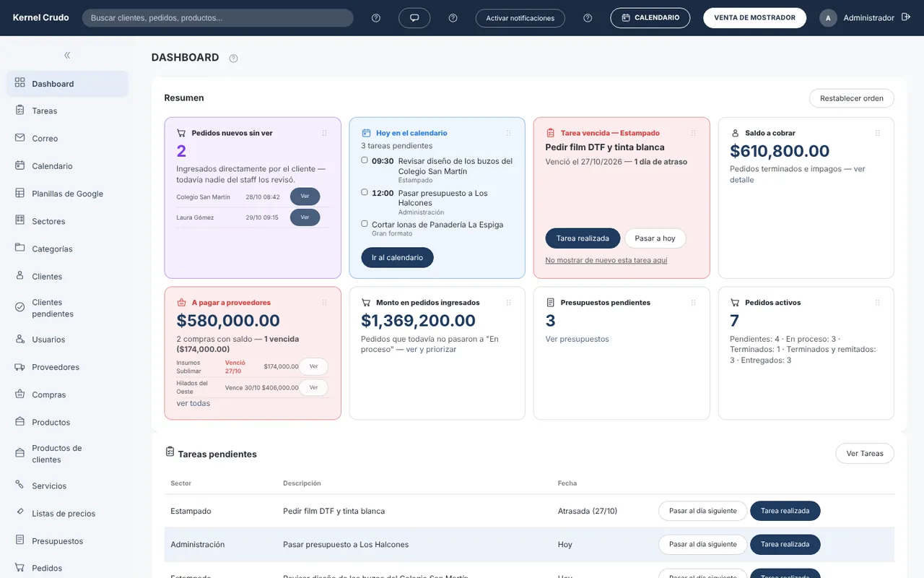Focus the Buscar clientes search field
The height and width of the screenshot is (578, 924).
coord(217,18)
